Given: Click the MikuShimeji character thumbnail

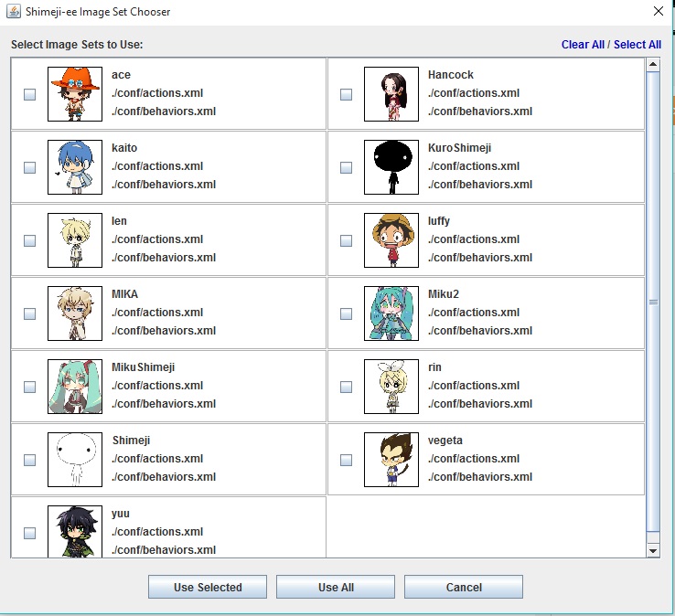Looking at the screenshot, I should click(75, 387).
